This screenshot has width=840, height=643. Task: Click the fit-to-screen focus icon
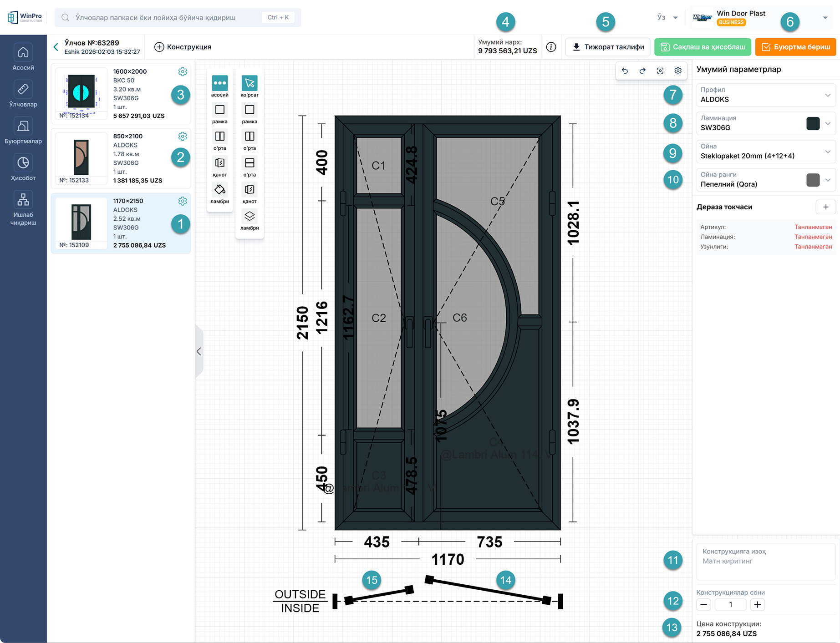click(660, 71)
